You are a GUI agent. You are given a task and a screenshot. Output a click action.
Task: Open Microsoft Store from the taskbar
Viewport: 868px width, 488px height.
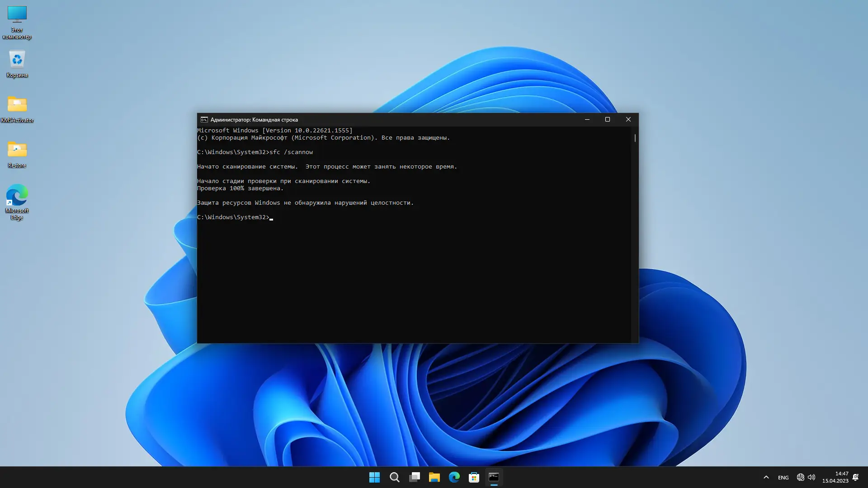point(474,477)
